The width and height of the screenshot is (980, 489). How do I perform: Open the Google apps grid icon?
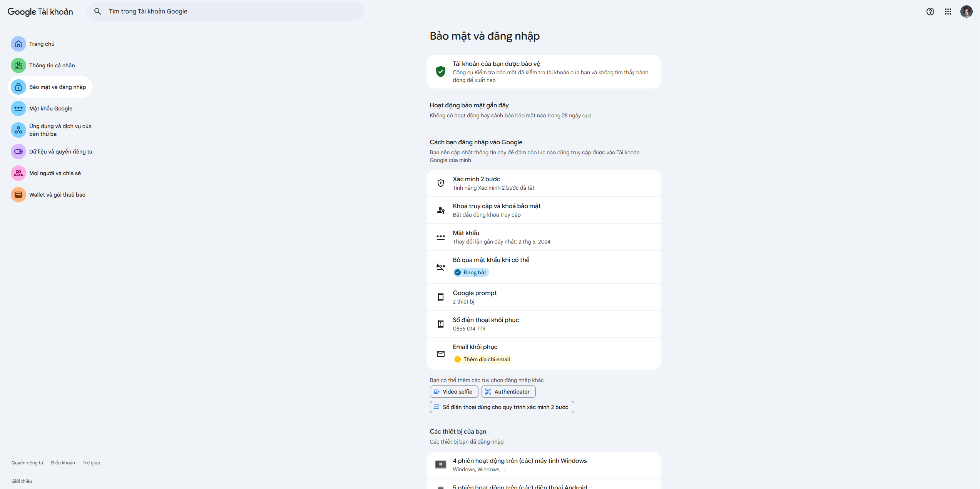(x=948, y=12)
